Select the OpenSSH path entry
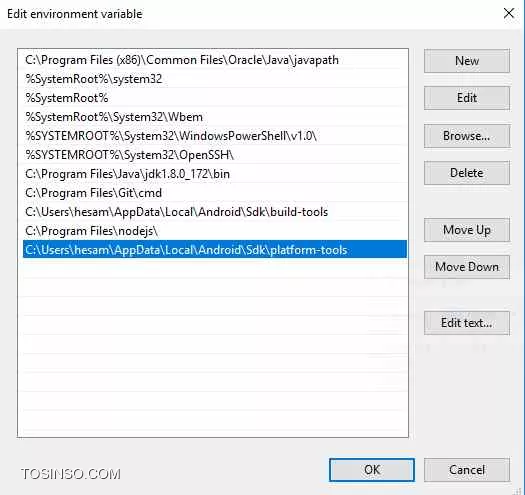Screen dimensions: 525x495 (215, 155)
